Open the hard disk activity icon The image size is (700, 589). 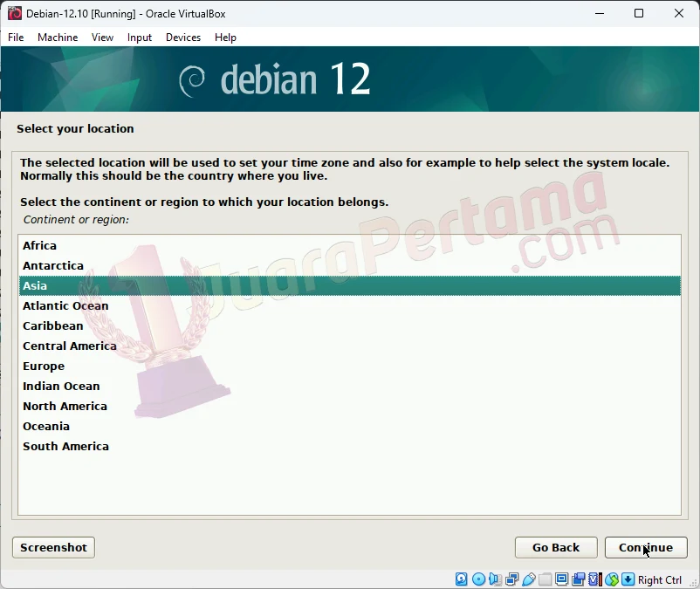tap(460, 579)
